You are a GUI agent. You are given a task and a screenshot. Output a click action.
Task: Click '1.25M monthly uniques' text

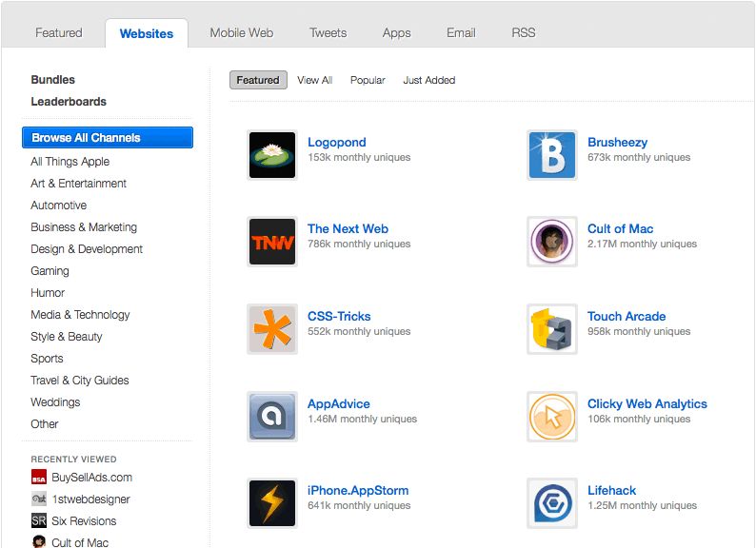coord(642,505)
